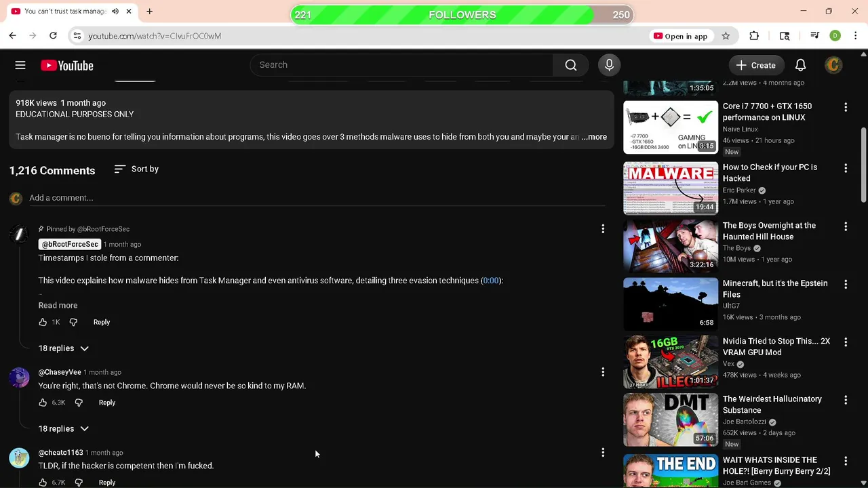Click Add a comment field
The width and height of the screenshot is (868, 488).
(317, 198)
